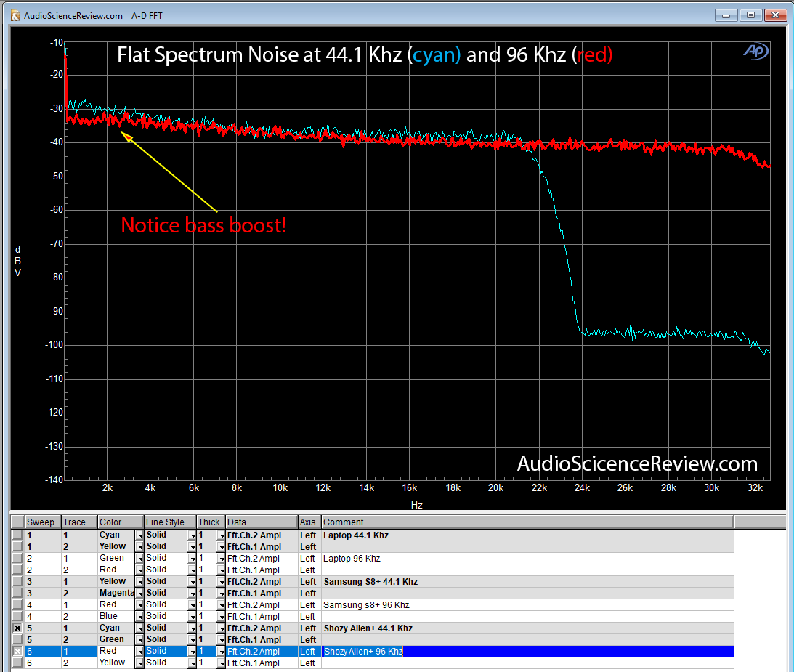
Task: Select the Shozy Alien+ 44.1 Khz comment cell
Action: pyautogui.click(x=527, y=628)
